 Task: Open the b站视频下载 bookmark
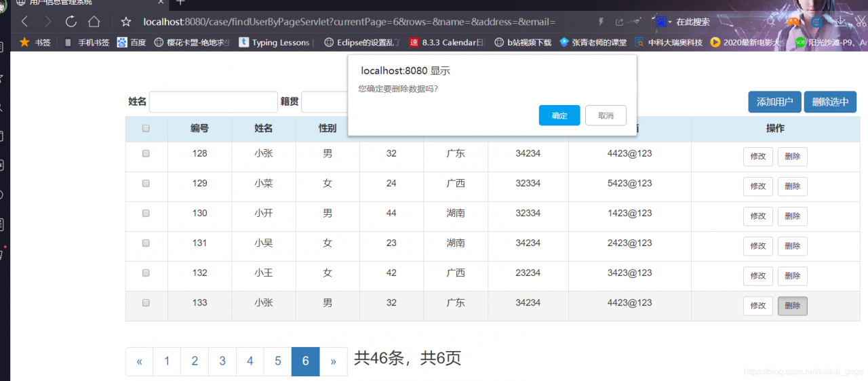point(523,42)
